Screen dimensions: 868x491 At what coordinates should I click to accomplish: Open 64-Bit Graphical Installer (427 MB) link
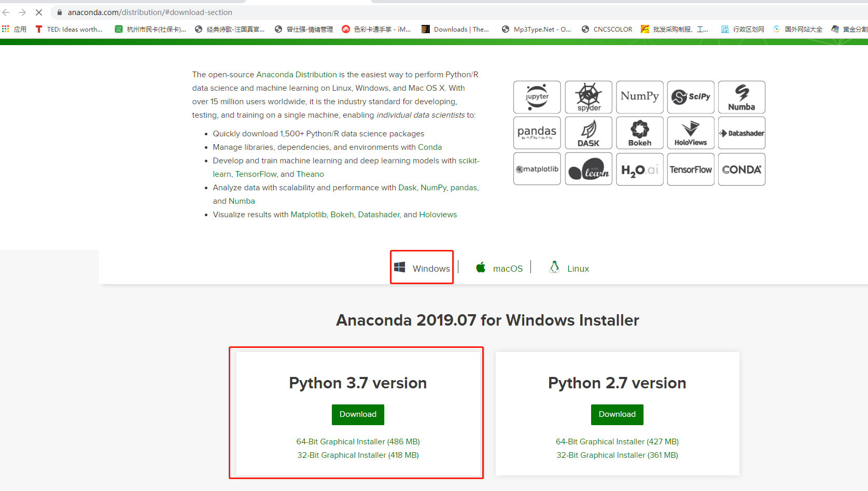pos(617,442)
